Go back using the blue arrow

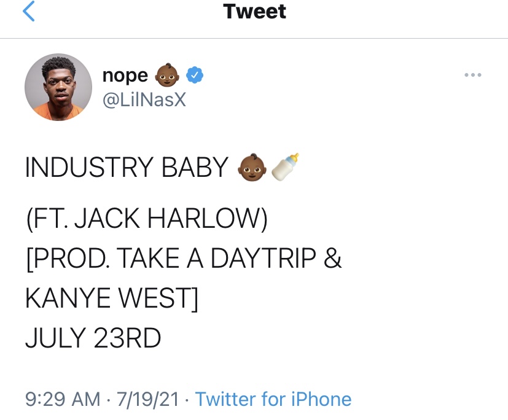pyautogui.click(x=28, y=11)
